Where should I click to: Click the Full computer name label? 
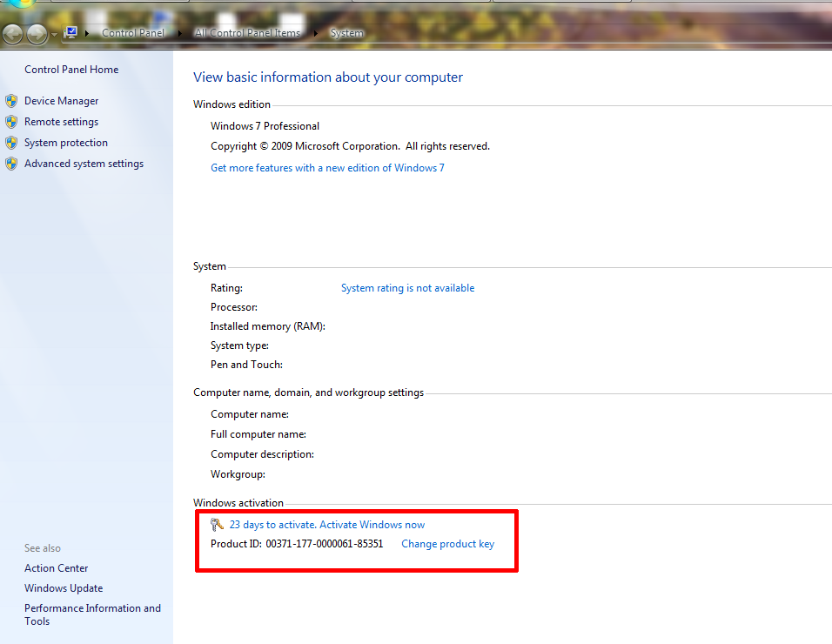[258, 434]
